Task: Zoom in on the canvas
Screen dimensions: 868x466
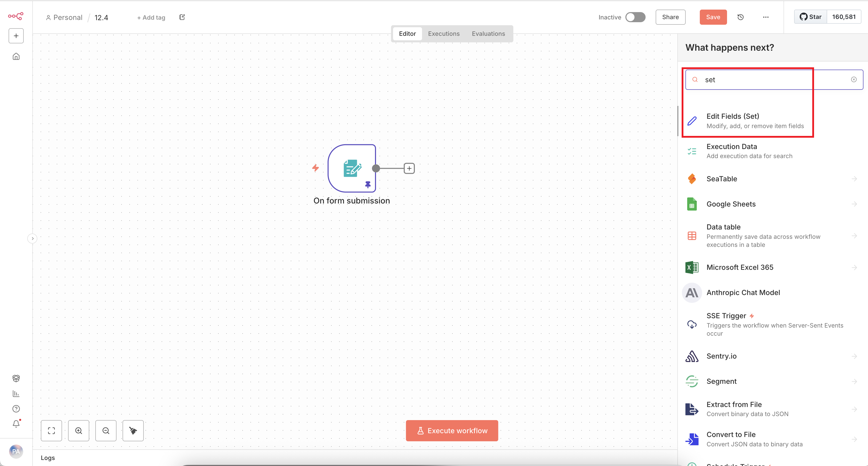Action: pos(78,430)
